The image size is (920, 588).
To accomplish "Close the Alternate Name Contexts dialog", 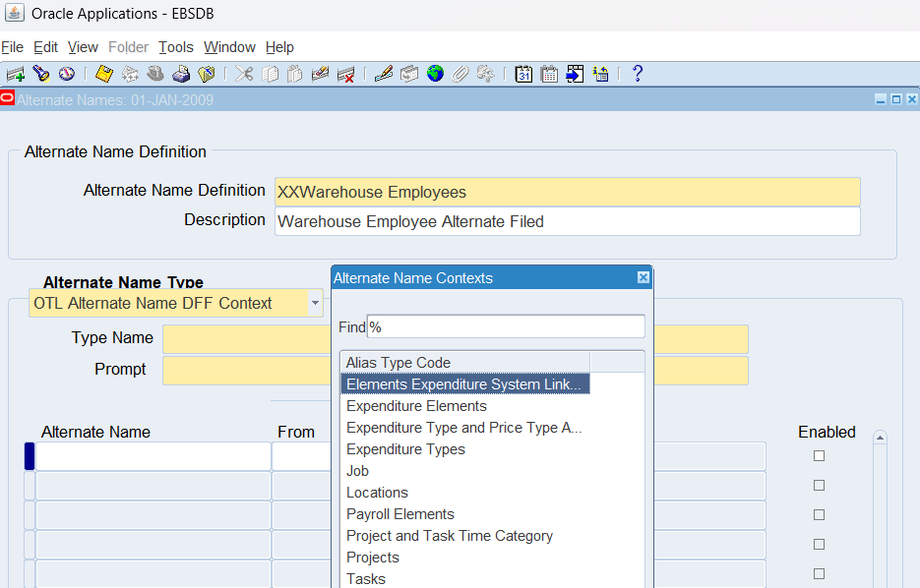I will tap(644, 278).
